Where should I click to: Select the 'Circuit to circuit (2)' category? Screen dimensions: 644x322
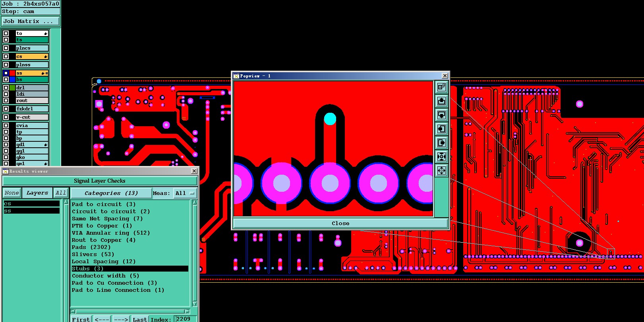pyautogui.click(x=111, y=212)
